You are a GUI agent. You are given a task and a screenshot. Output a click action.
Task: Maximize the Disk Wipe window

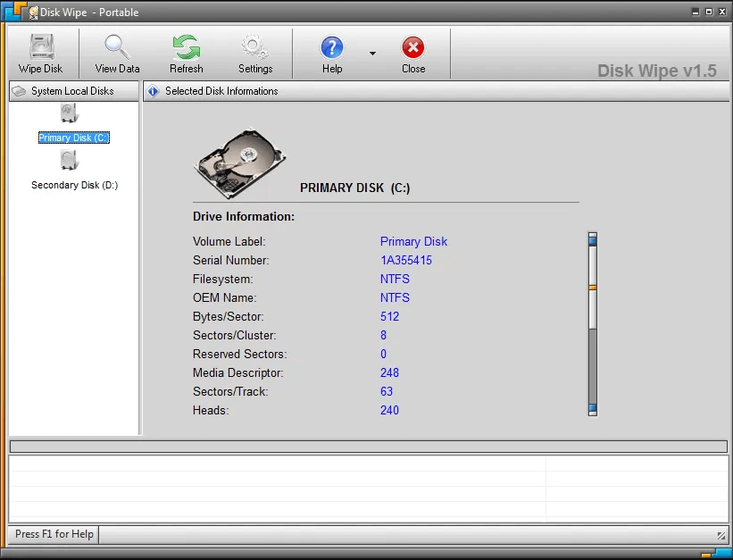point(709,13)
